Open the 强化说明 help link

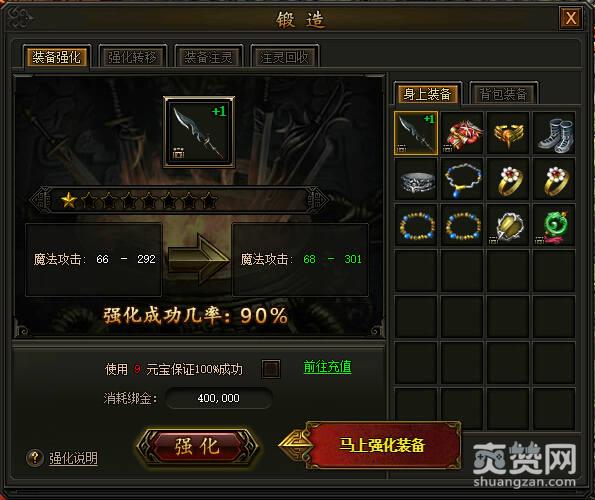73,458
